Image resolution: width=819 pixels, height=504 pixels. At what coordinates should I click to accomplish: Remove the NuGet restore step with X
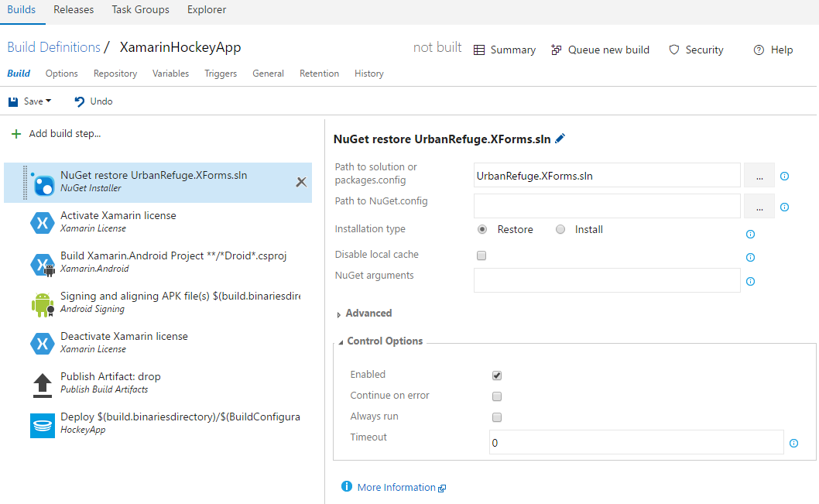[x=301, y=182]
